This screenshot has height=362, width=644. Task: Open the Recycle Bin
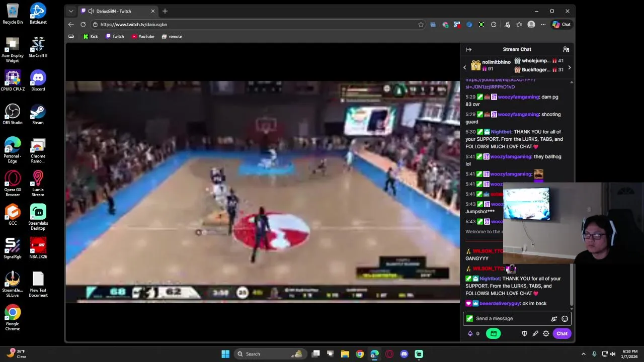coord(13,14)
